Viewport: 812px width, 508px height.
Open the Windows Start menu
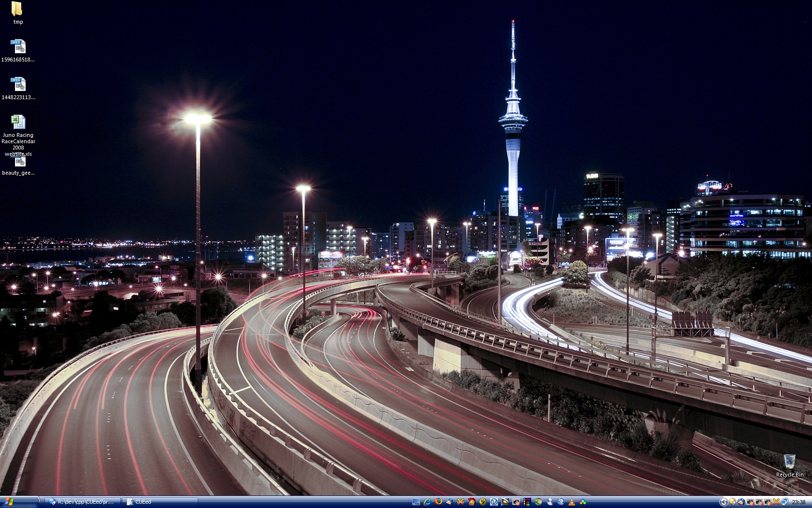pos(19,502)
